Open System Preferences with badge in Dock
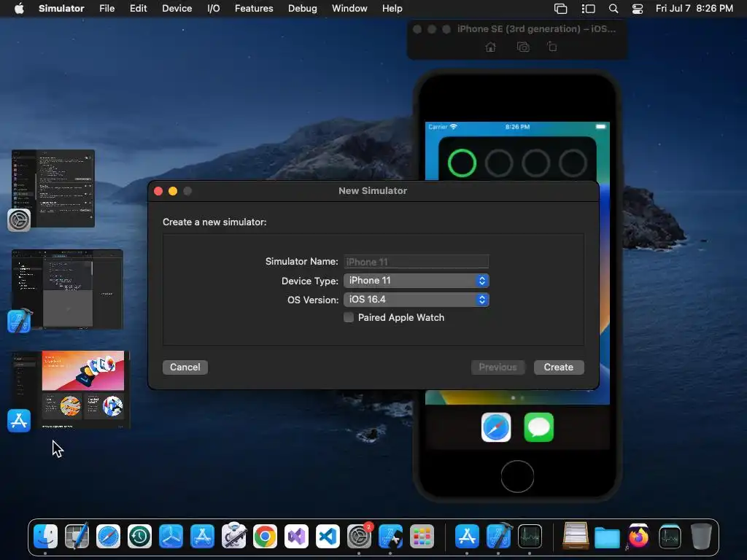This screenshot has height=560, width=747. coord(359,537)
